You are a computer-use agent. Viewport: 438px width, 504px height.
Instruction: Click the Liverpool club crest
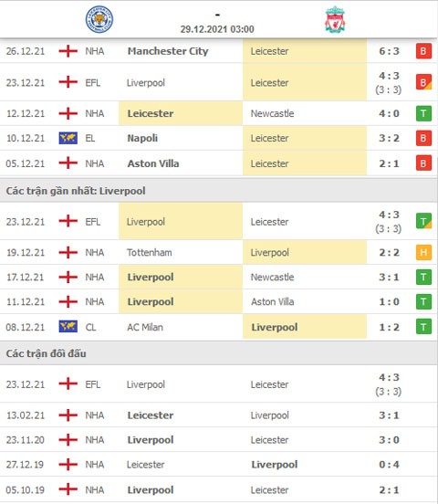[335, 19]
